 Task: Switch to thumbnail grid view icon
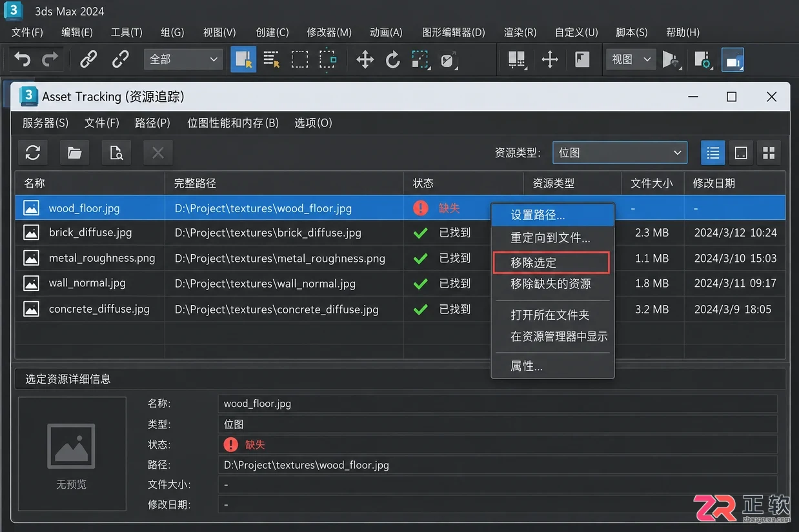[x=769, y=153]
